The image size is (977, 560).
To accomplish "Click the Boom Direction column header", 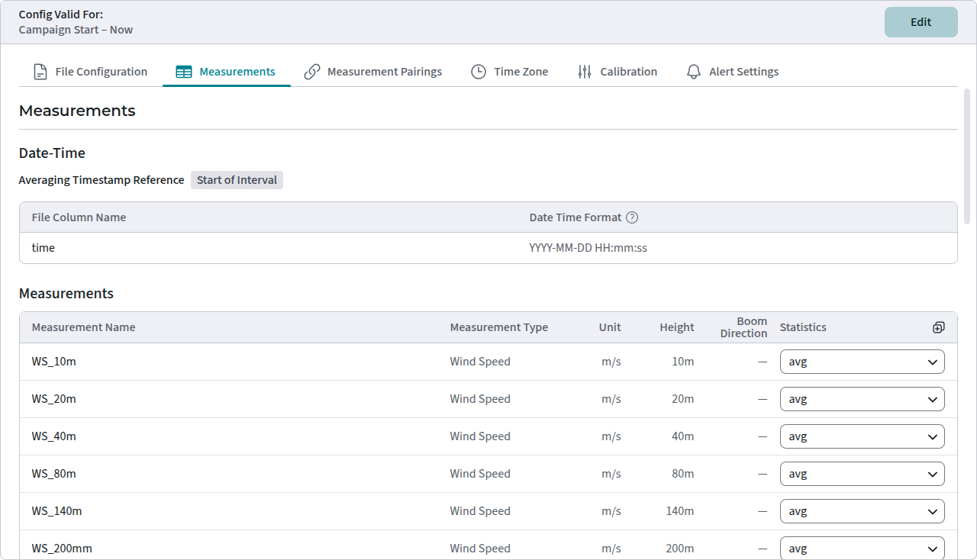I will tap(744, 327).
